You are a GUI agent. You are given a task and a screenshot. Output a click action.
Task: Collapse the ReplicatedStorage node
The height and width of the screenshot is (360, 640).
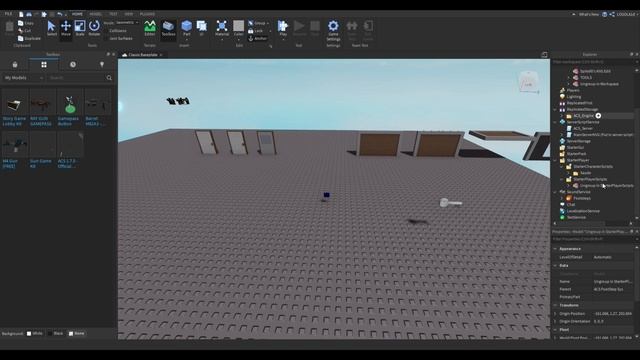[x=555, y=109]
